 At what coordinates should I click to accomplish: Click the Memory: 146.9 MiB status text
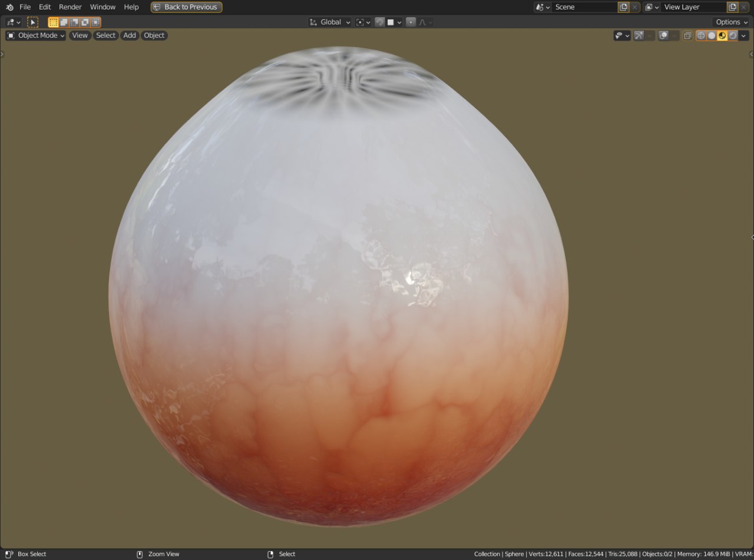pos(703,554)
